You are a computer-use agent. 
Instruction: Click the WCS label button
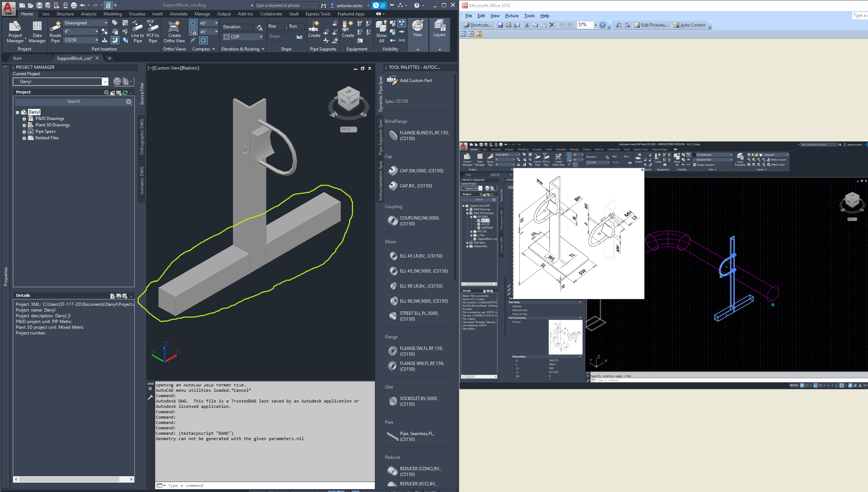(x=348, y=129)
